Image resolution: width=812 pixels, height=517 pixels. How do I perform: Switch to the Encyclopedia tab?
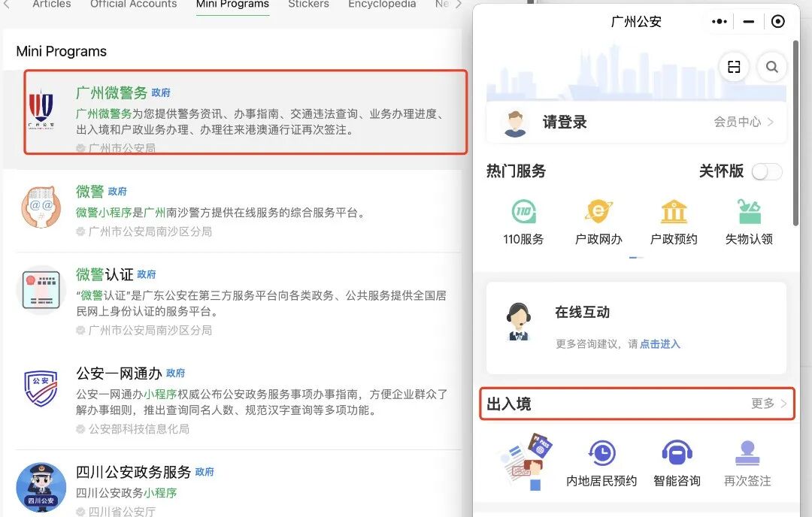click(x=382, y=5)
